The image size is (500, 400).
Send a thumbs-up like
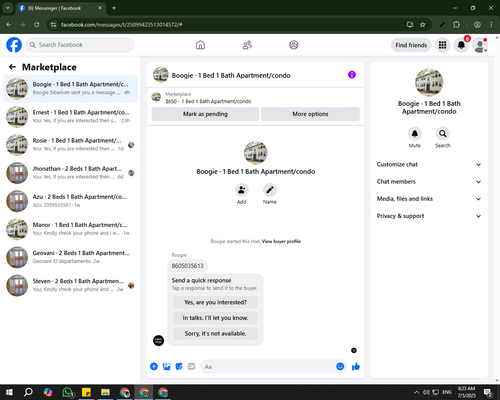(356, 367)
